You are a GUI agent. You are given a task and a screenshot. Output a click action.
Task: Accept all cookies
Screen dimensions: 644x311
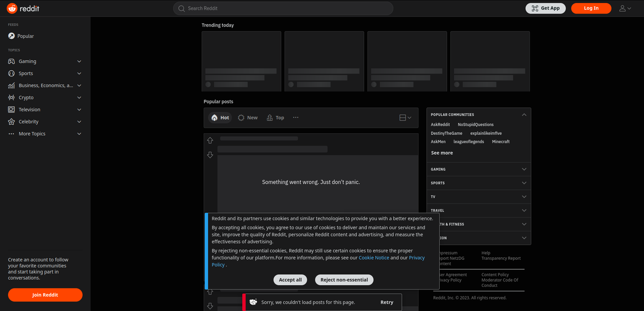pos(290,280)
